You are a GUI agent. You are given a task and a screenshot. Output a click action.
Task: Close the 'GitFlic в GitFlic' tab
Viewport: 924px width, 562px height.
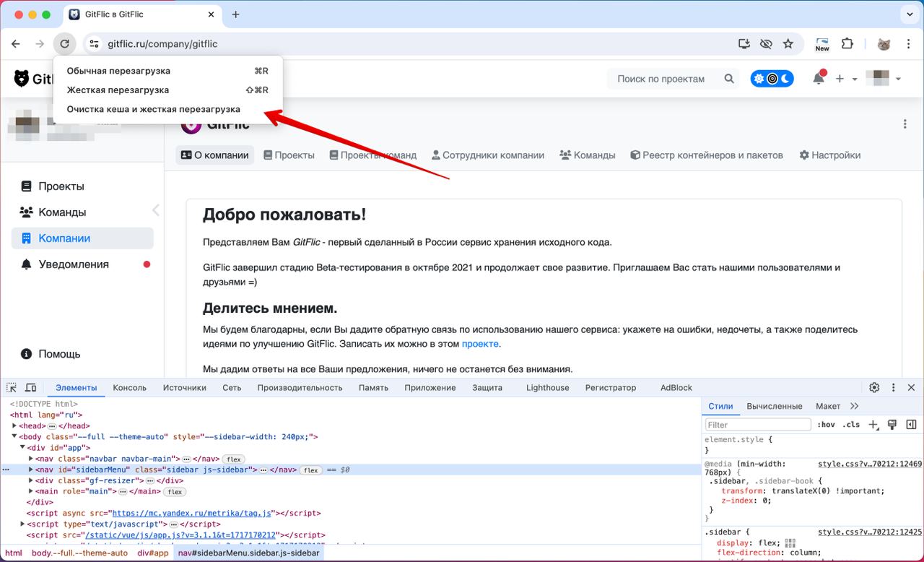pos(212,14)
